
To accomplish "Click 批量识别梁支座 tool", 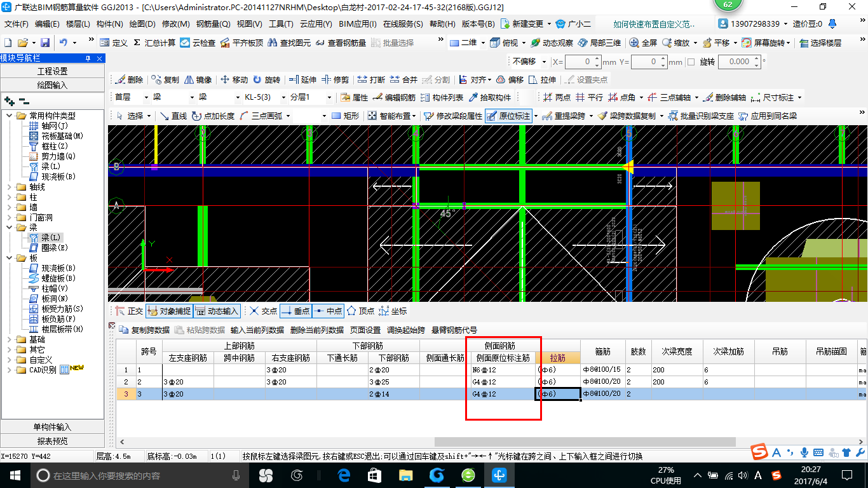I will tap(701, 116).
